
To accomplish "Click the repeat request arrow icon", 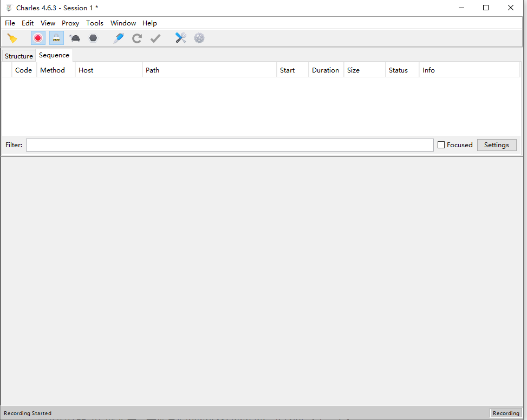I will [x=137, y=38].
